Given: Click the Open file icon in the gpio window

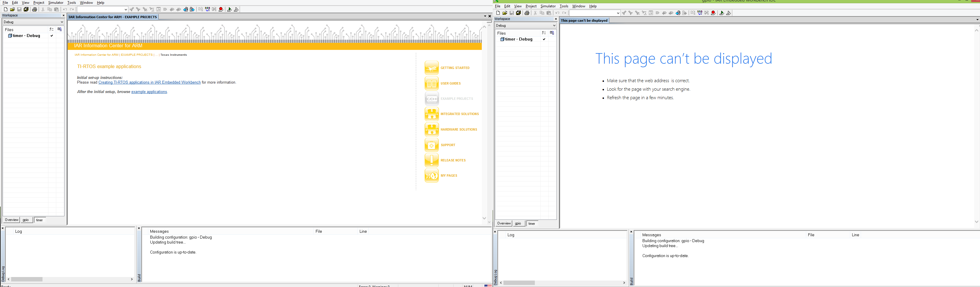Looking at the screenshot, I should 505,13.
